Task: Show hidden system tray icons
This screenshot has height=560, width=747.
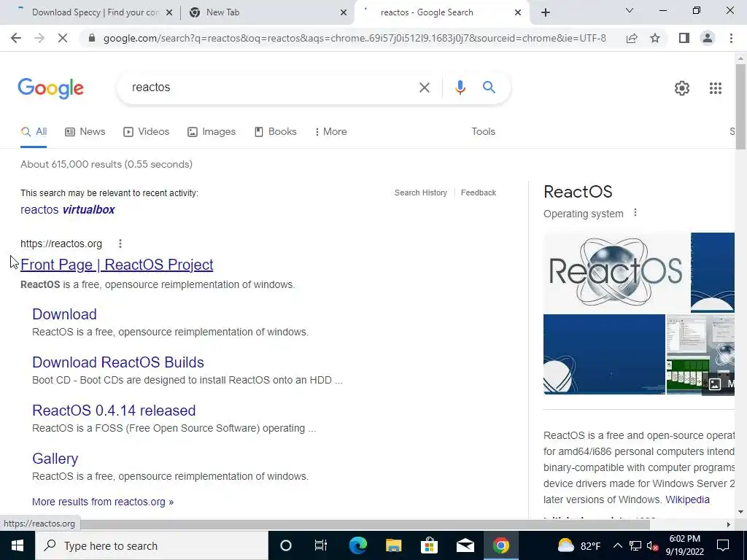Action: point(617,545)
